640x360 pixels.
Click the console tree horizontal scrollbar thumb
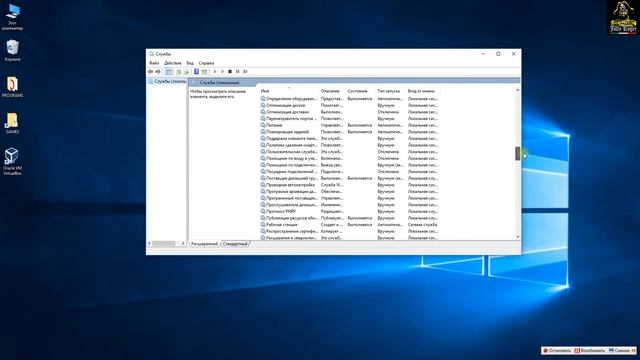[164, 244]
